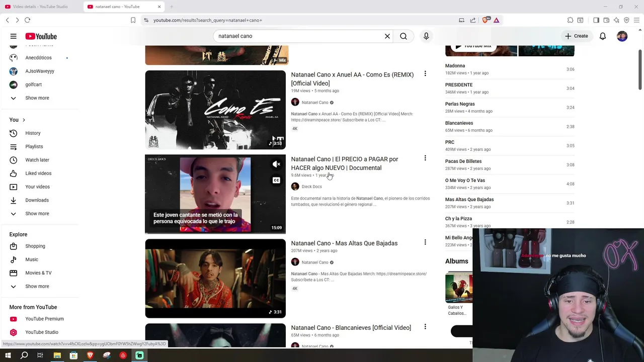Click the page vertical scrollbar
644x362 pixels.
(640, 69)
